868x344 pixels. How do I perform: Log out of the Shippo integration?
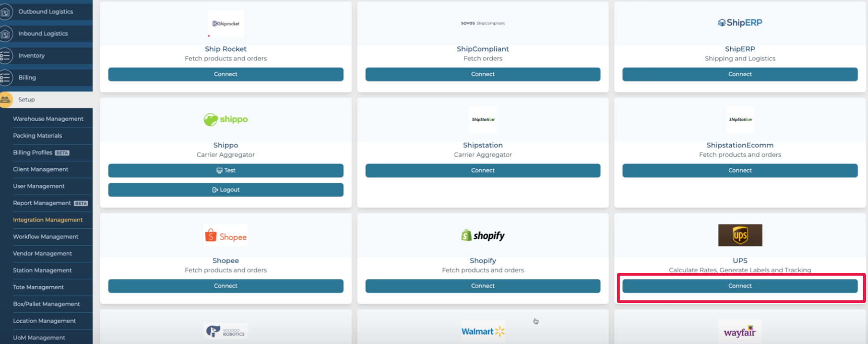pos(225,190)
